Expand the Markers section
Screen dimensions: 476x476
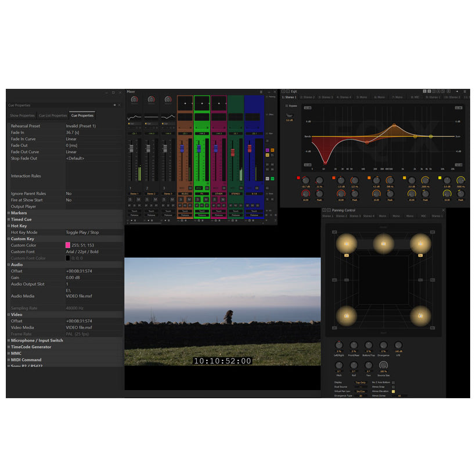pos(9,213)
